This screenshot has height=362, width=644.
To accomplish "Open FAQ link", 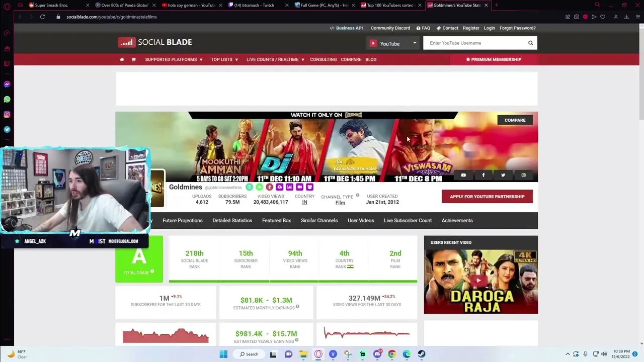I will 423,28.
